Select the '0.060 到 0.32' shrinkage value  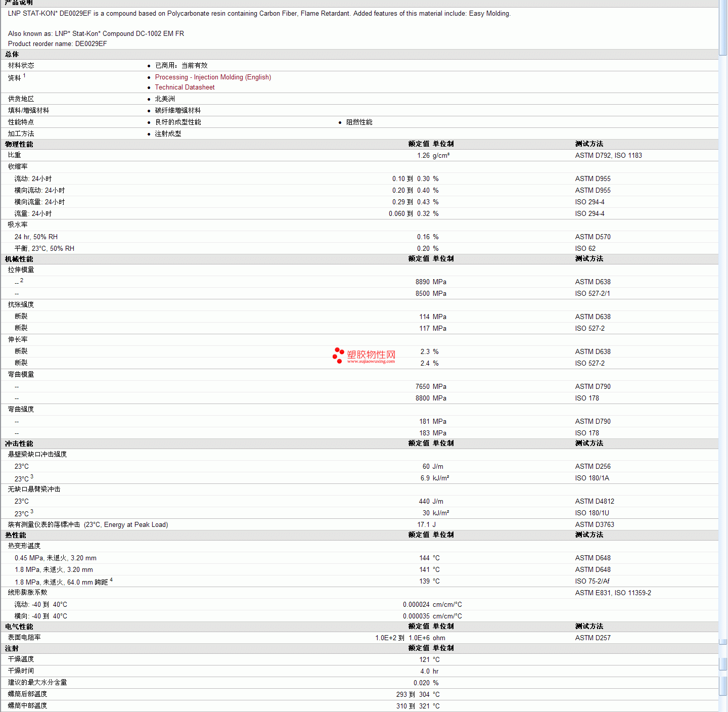point(409,214)
